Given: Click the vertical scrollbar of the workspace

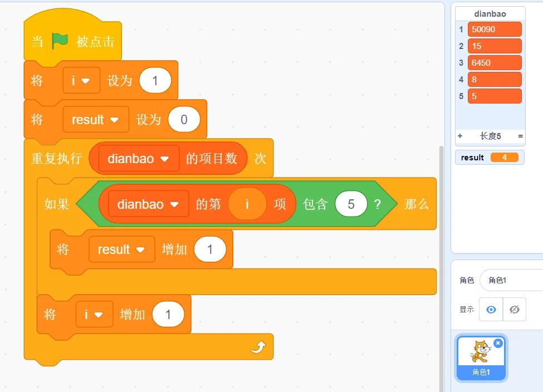Looking at the screenshot, I should pyautogui.click(x=441, y=268).
